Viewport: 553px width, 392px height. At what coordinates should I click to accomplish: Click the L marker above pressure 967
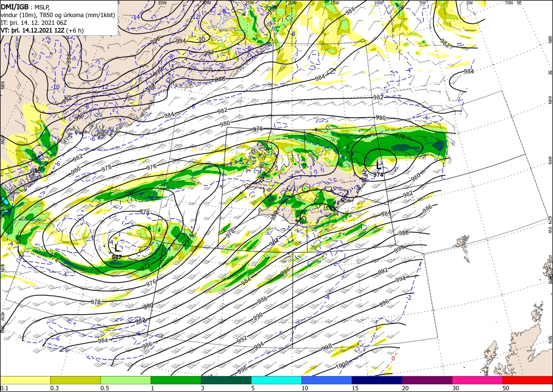coord(117,248)
